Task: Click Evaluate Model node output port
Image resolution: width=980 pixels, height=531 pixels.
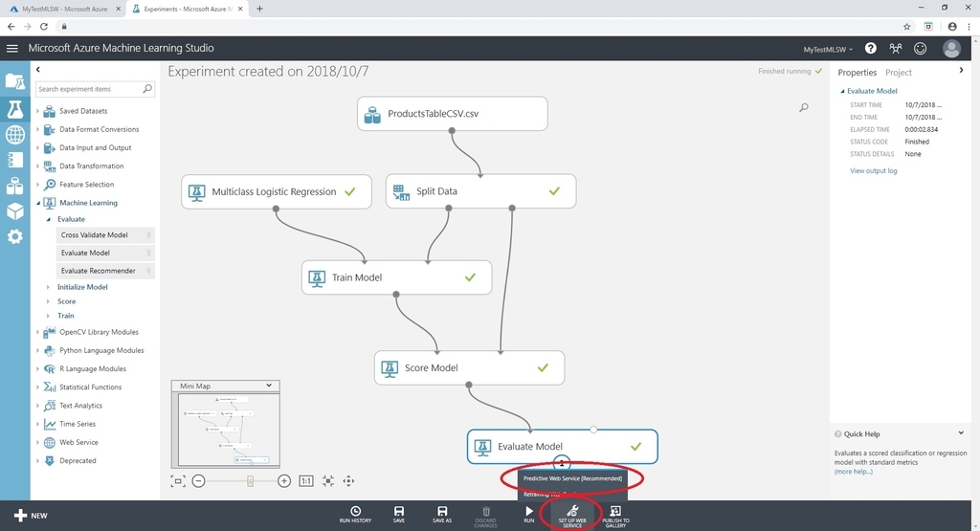Action: tap(561, 463)
